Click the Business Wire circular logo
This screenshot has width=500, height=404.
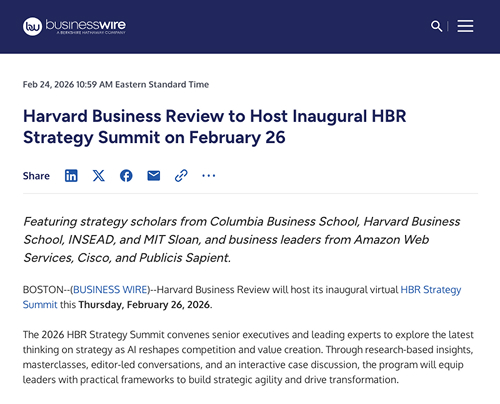(x=32, y=26)
